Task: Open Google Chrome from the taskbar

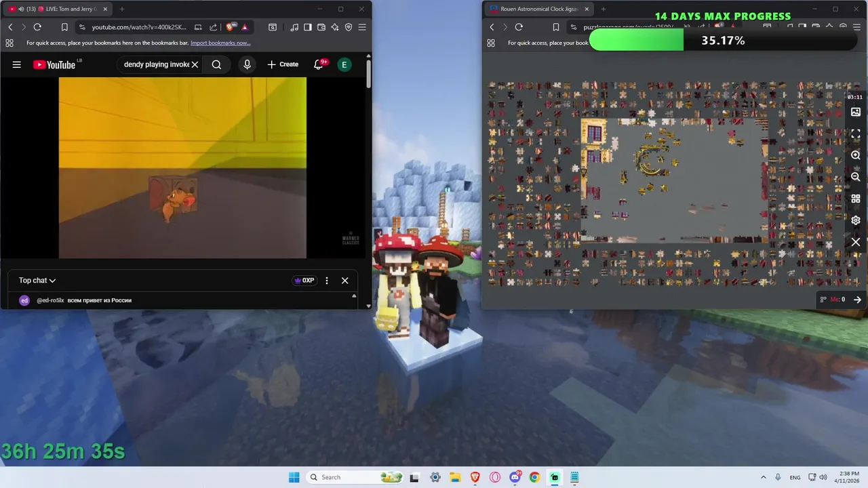Action: 534,477
